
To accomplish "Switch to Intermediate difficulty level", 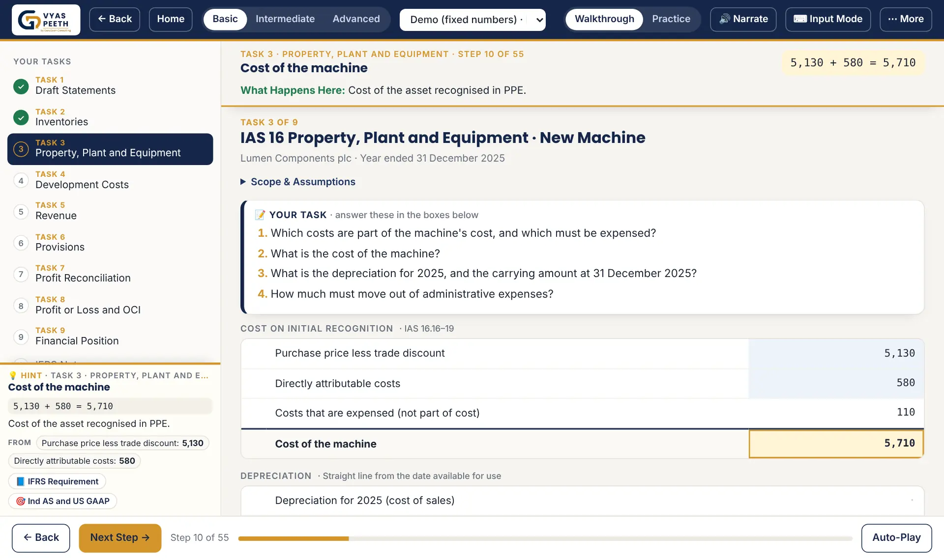I will (285, 19).
